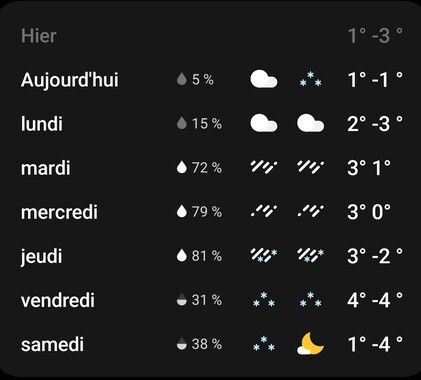This screenshot has height=380, width=421.
Task: Tap the 15 % precipitation value for lundi
Action: pos(207,124)
